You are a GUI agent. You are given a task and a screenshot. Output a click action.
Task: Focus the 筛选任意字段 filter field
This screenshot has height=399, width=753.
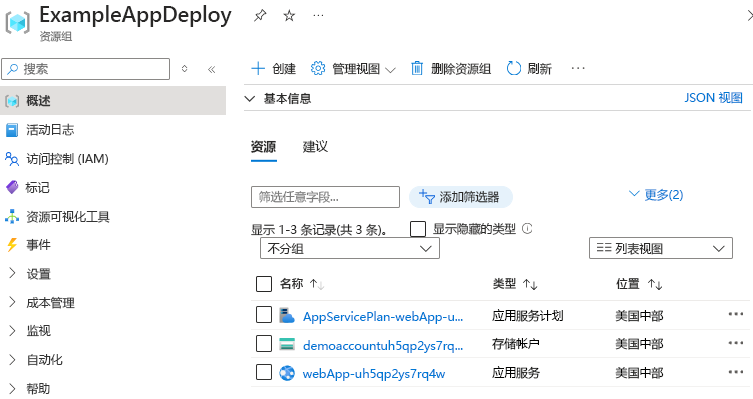point(325,197)
